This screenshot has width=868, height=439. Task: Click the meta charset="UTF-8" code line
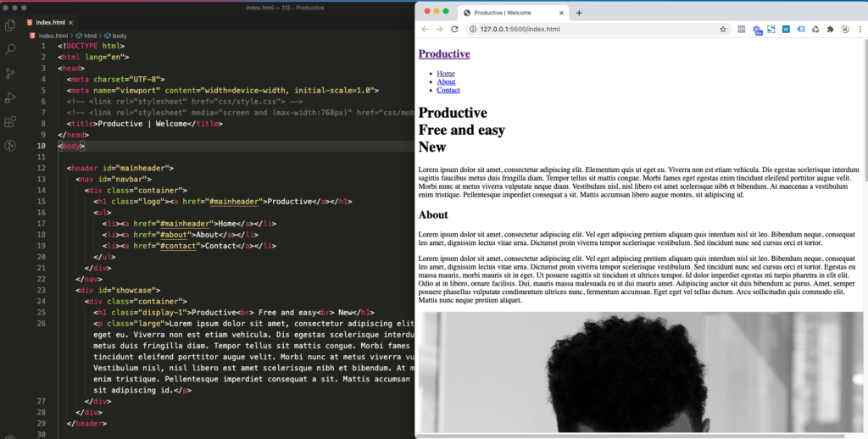coord(115,79)
